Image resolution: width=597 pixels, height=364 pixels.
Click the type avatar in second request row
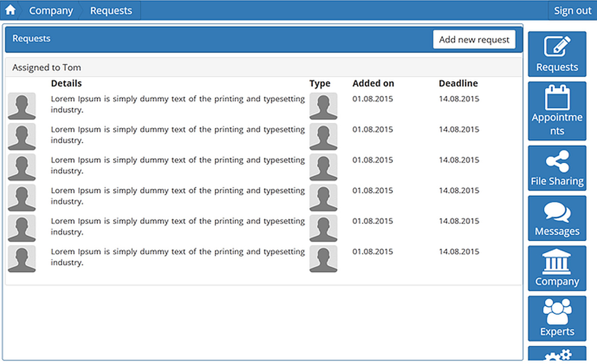[x=323, y=137]
